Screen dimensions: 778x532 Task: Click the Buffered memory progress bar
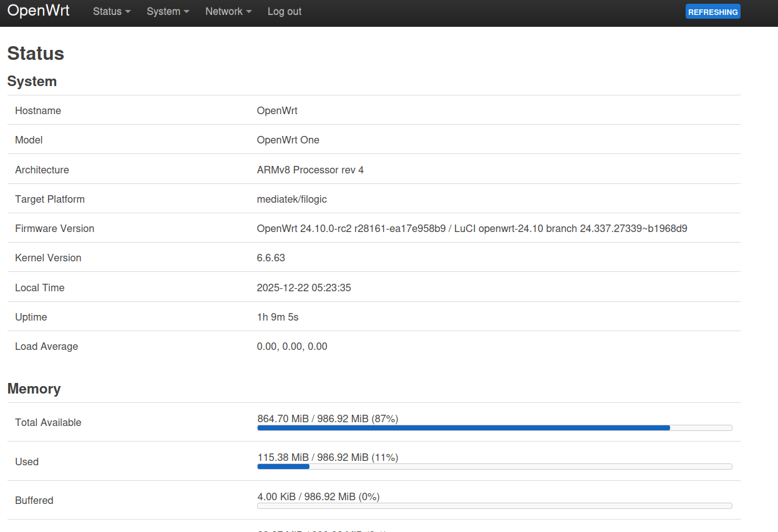(494, 506)
